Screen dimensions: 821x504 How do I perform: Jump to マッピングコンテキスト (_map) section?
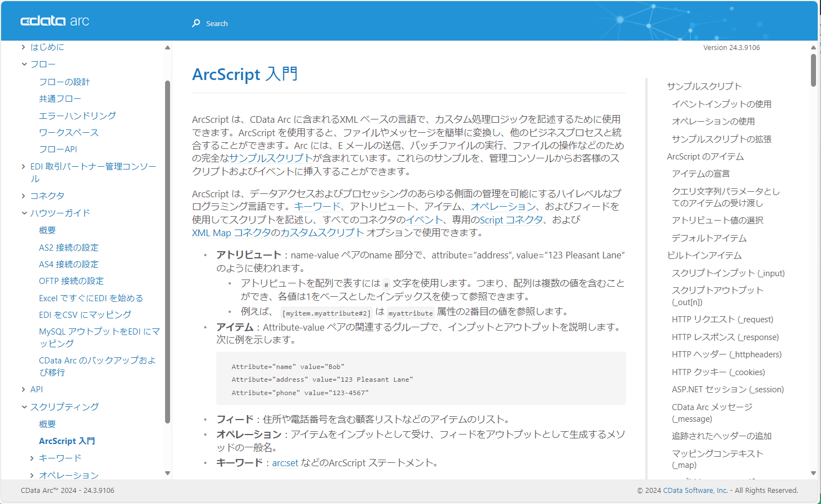(x=718, y=460)
